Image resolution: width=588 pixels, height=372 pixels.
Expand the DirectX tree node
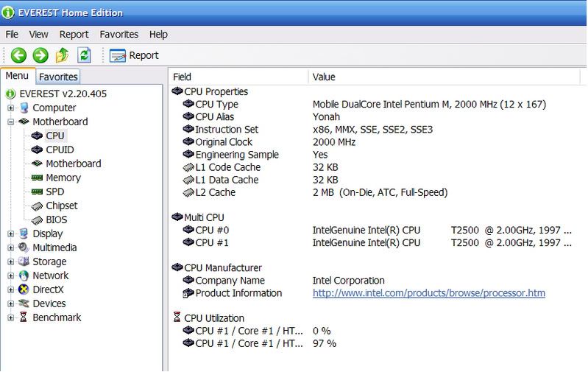click(x=11, y=289)
